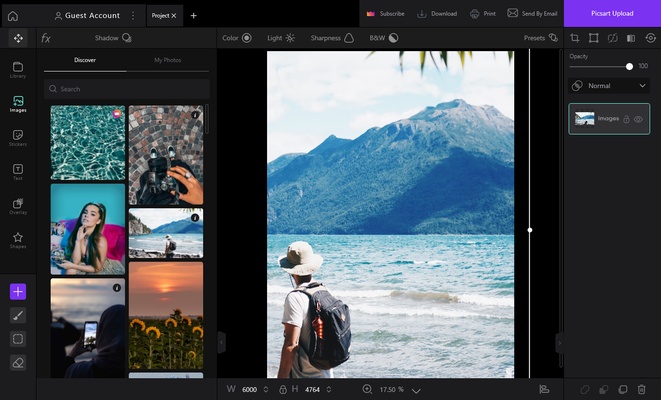Collapse the right layers panel
This screenshot has width=661, height=400.
click(559, 343)
